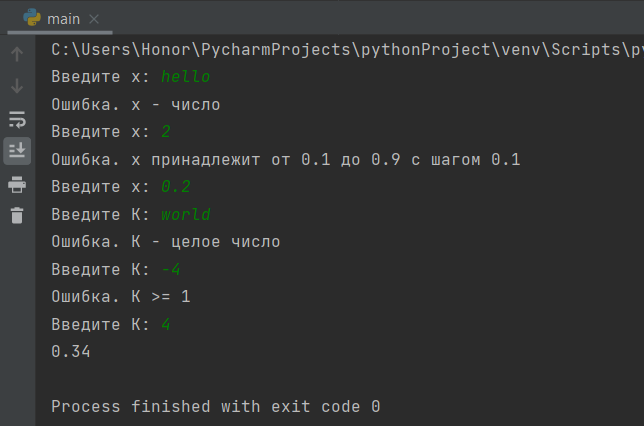
Task: Click the Print console output icon
Action: [17, 184]
